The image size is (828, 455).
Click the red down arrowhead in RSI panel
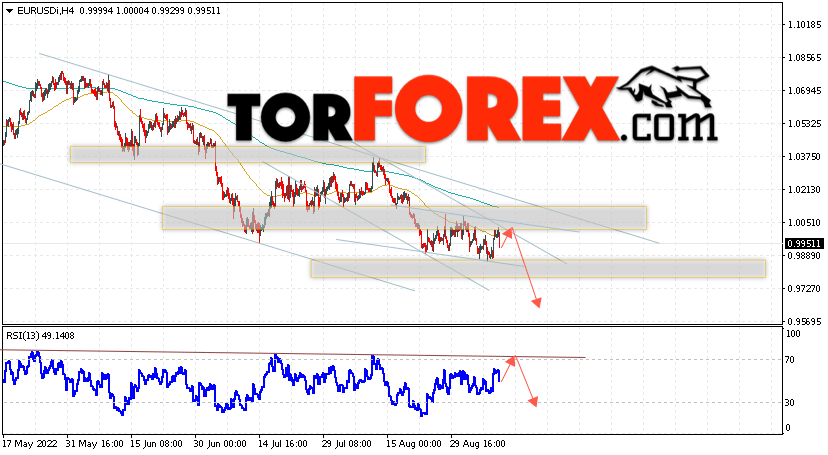pyautogui.click(x=533, y=402)
